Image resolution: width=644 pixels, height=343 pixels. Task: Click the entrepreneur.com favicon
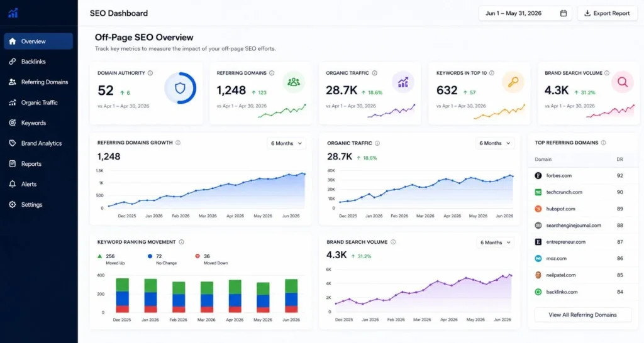pyautogui.click(x=538, y=242)
